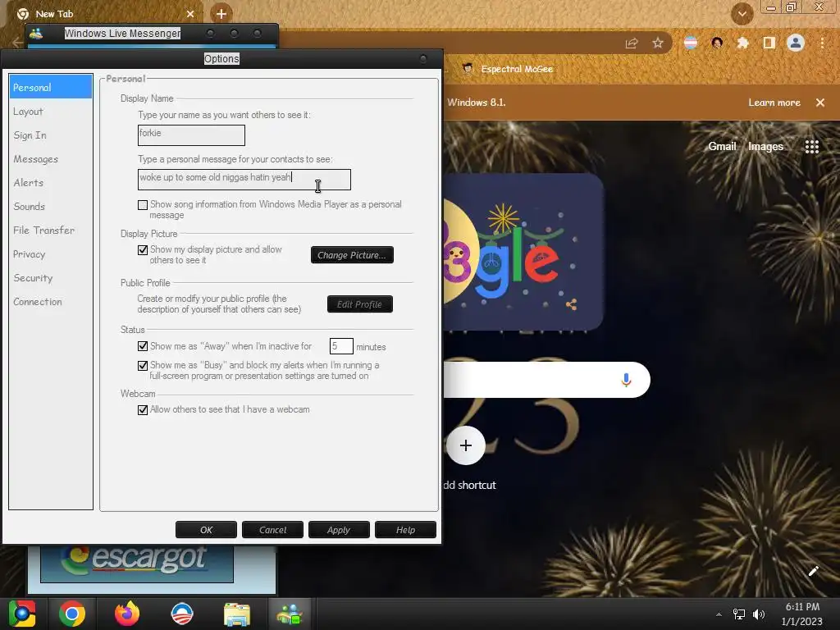Image resolution: width=840 pixels, height=630 pixels.
Task: Open the Images link on Google page
Action: point(765,146)
